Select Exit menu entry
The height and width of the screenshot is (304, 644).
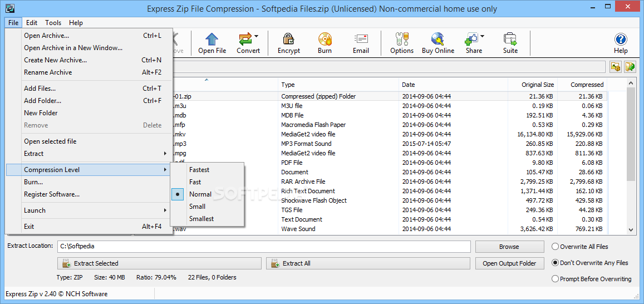89,227
